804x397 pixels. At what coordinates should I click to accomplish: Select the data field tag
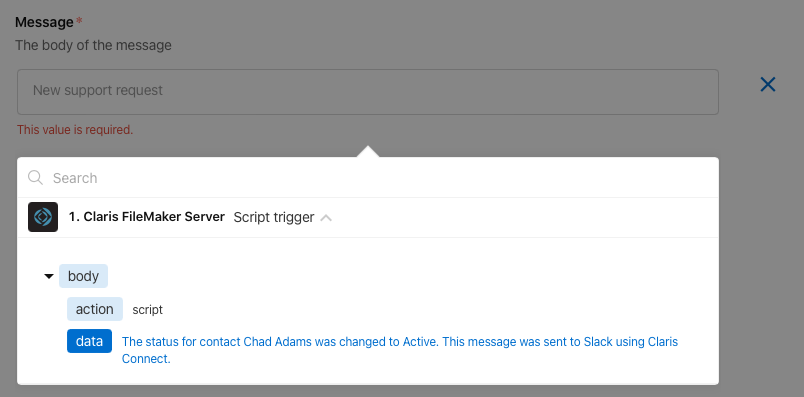(x=89, y=341)
